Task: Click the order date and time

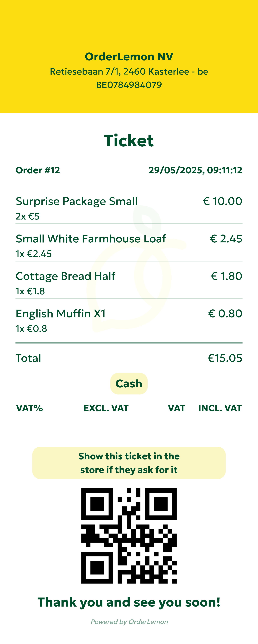Action: click(195, 170)
